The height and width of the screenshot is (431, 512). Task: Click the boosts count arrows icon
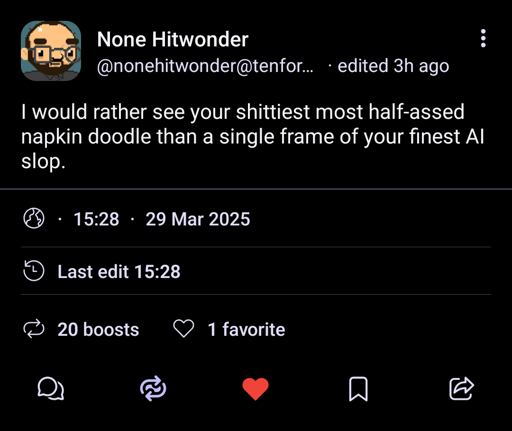pos(34,329)
